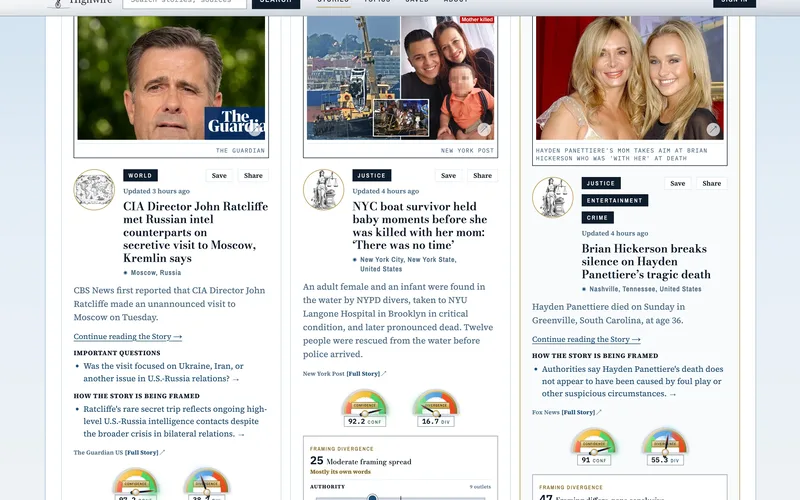Share the Brian Hickerson story
The image size is (800, 500).
[x=712, y=184]
